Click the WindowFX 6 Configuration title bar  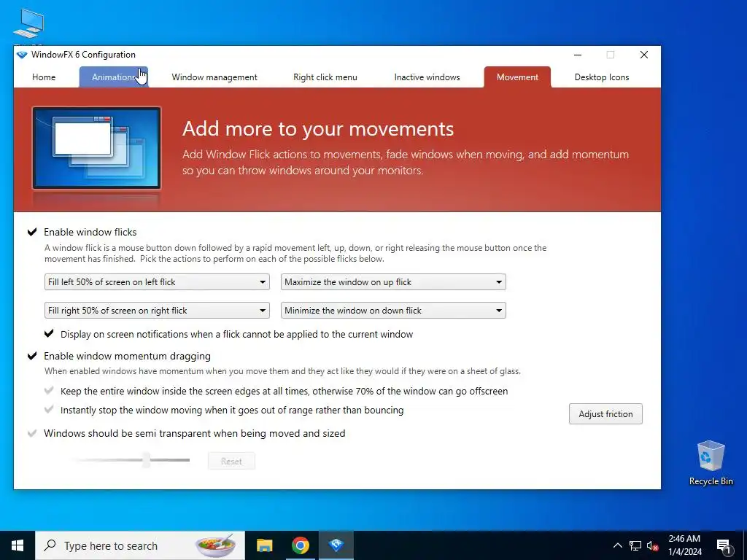[x=295, y=55]
